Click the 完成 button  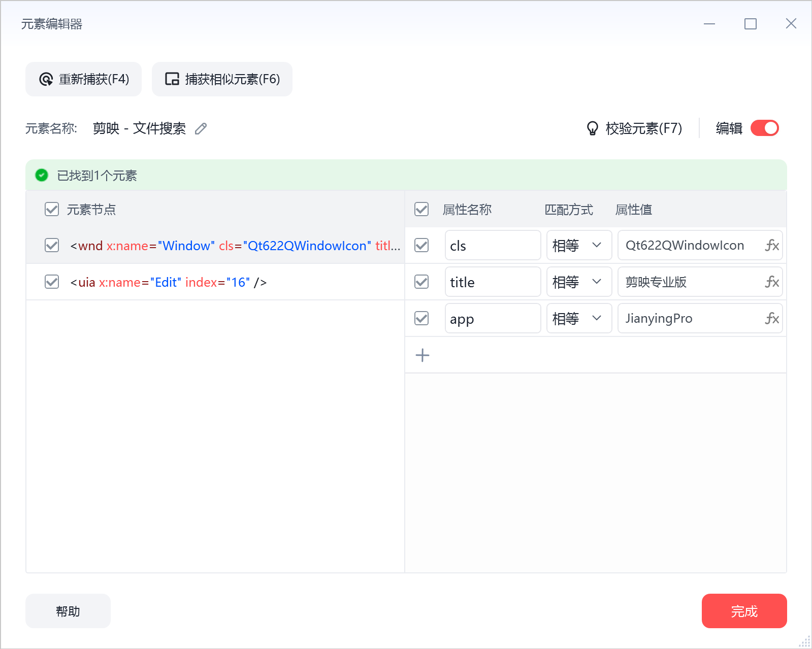coord(744,611)
